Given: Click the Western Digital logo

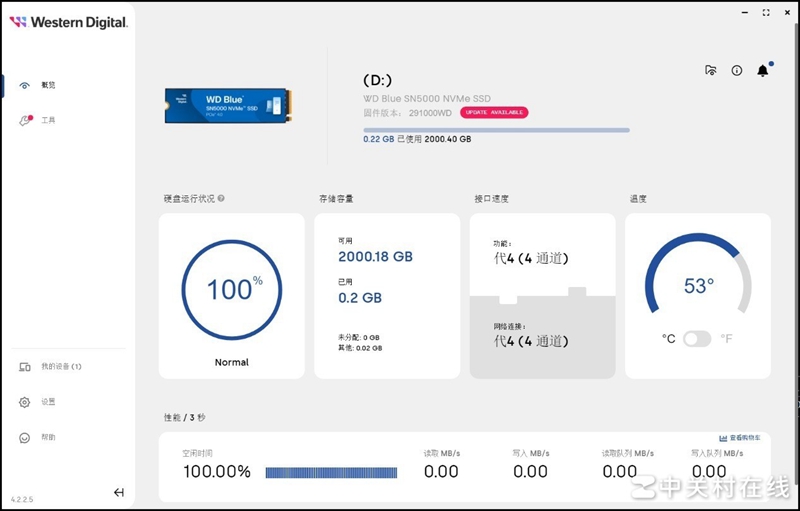Looking at the screenshot, I should click(69, 22).
